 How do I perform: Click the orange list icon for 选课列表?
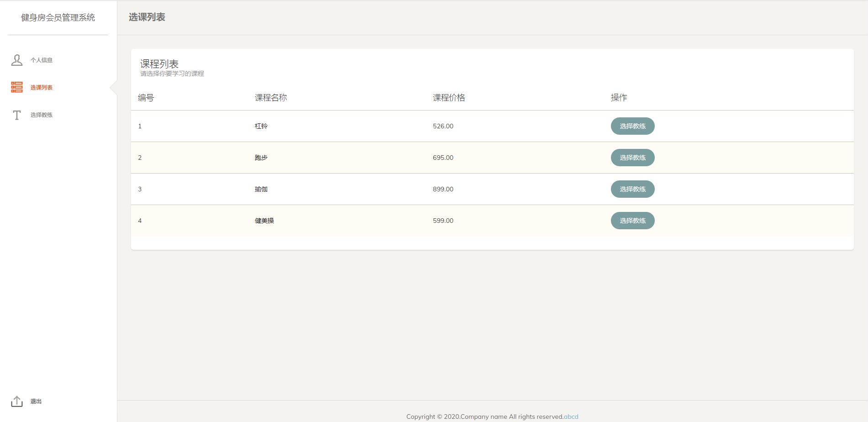click(17, 87)
